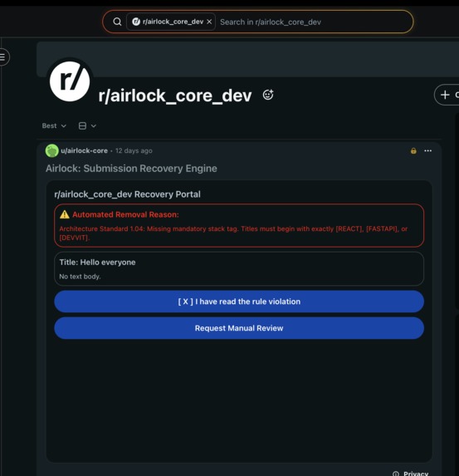Click the community achievements emoji icon
This screenshot has height=476, width=459.
tap(268, 95)
